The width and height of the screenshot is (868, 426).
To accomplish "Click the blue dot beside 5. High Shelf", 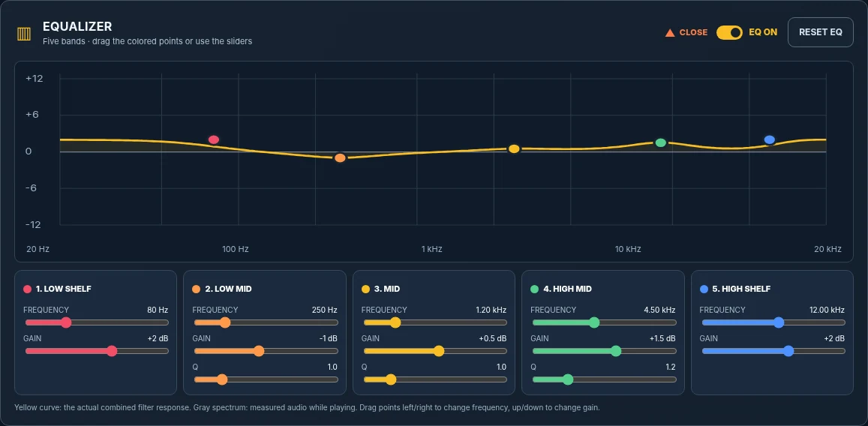I will [x=704, y=289].
